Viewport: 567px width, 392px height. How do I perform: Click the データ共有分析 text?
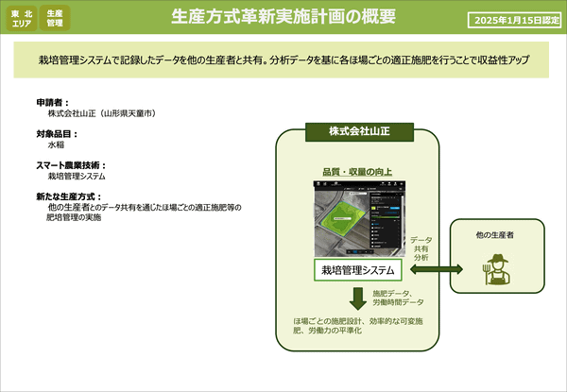tap(421, 248)
